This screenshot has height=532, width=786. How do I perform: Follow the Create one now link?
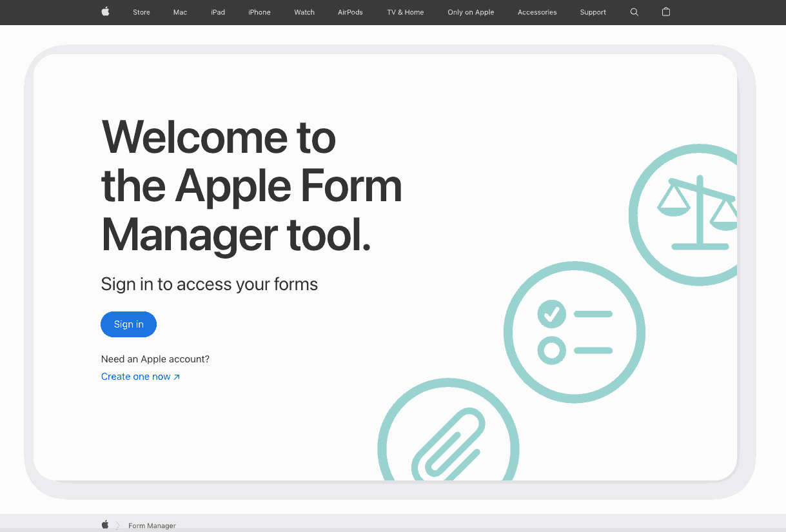141,377
